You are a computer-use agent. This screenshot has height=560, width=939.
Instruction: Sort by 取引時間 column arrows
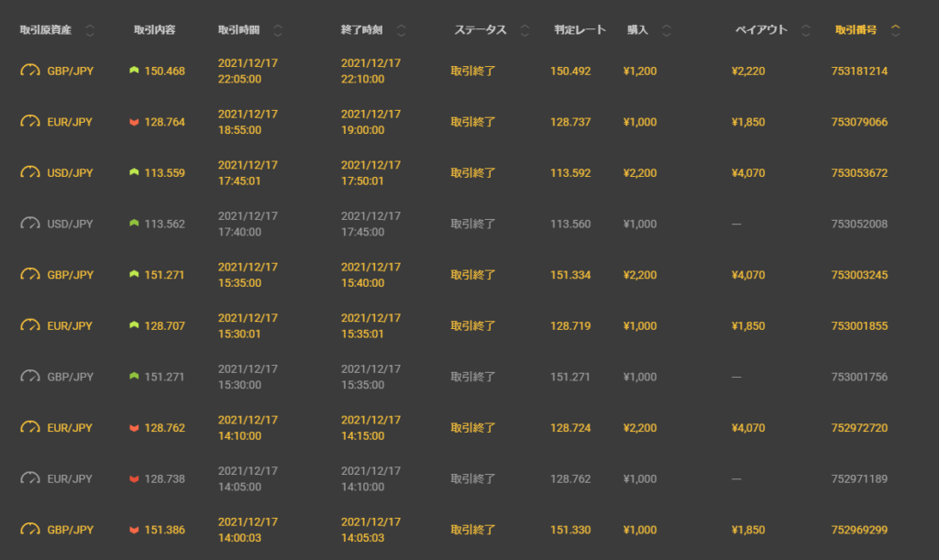[278, 30]
